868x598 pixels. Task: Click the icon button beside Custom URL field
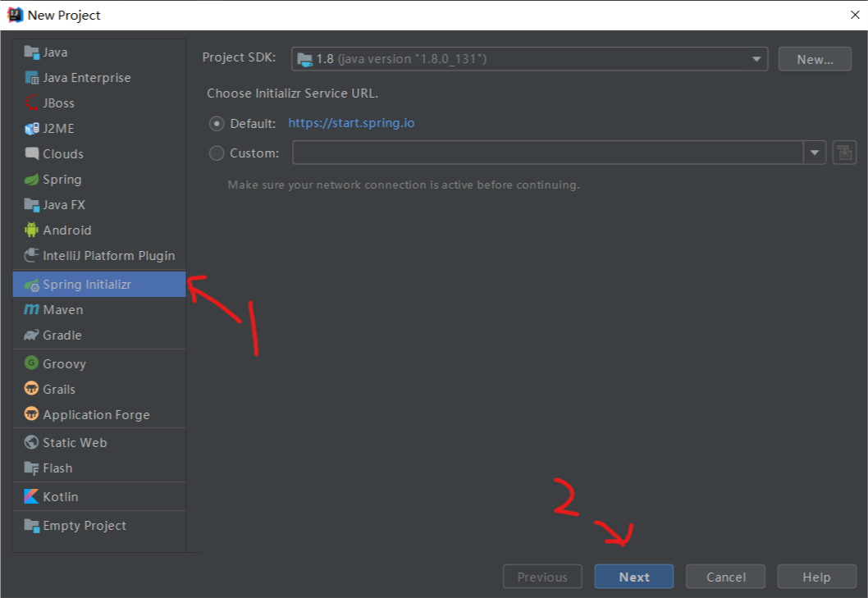(x=844, y=153)
